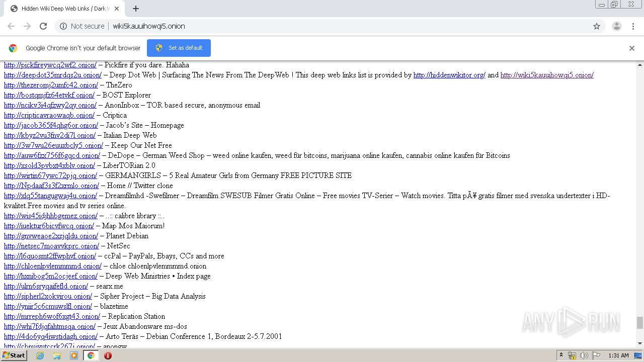Screen dimensions: 644x362
Task: Open the Npdaaf3s3f2xrmlo.onion link
Action: (51, 186)
